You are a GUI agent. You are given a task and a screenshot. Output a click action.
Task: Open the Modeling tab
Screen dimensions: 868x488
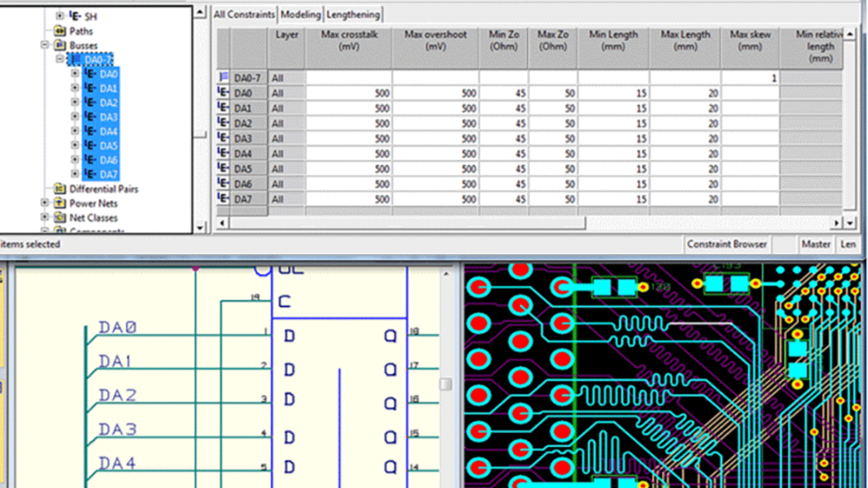pos(301,15)
